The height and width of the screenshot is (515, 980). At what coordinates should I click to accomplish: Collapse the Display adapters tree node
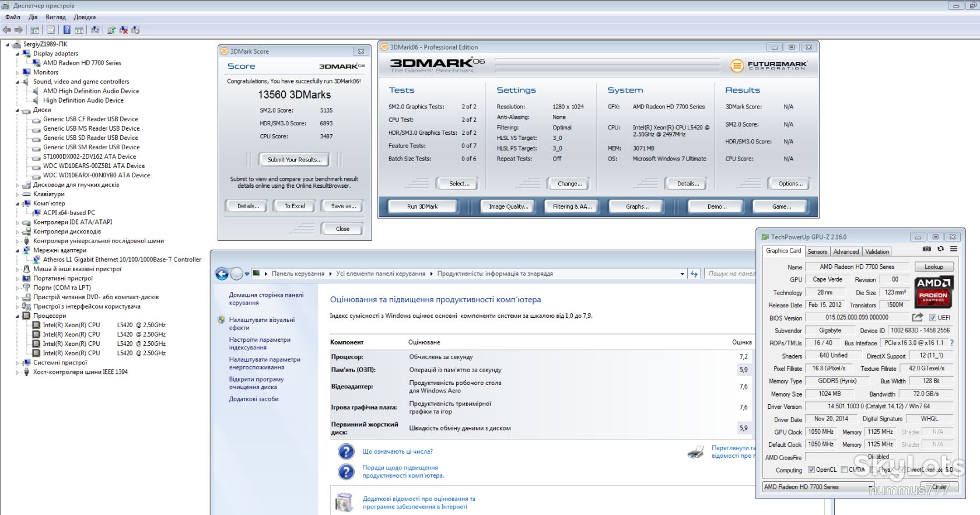(17, 54)
